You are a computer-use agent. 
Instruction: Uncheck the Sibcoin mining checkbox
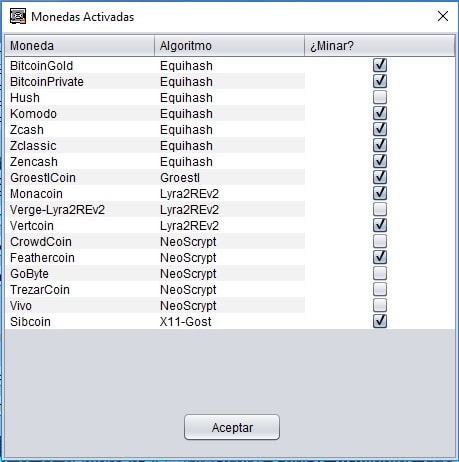pyautogui.click(x=380, y=321)
